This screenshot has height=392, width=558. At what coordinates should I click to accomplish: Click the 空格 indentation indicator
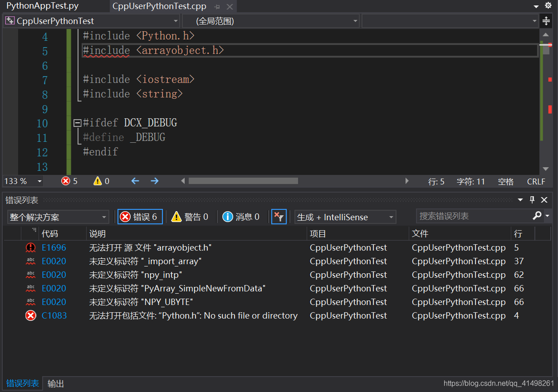(x=506, y=182)
